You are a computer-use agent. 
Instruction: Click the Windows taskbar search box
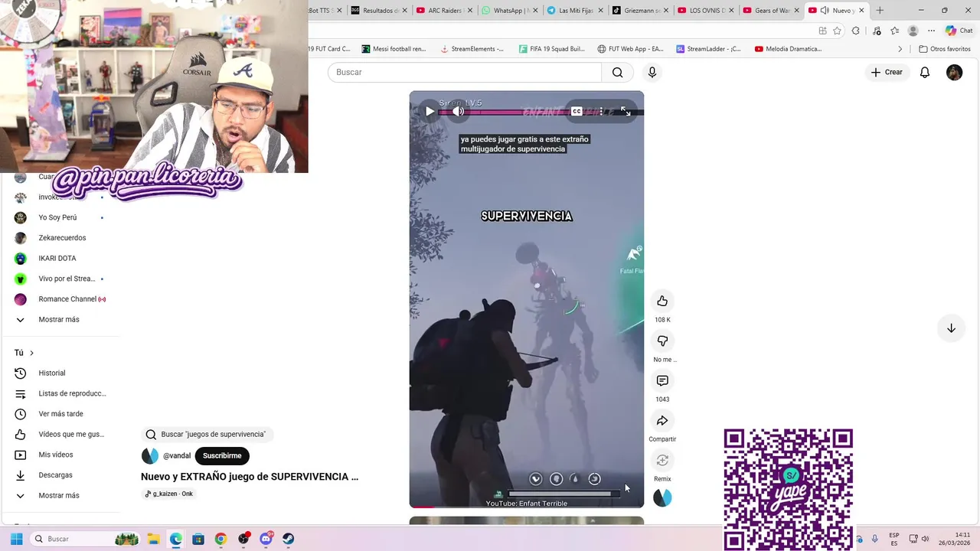coord(85,539)
